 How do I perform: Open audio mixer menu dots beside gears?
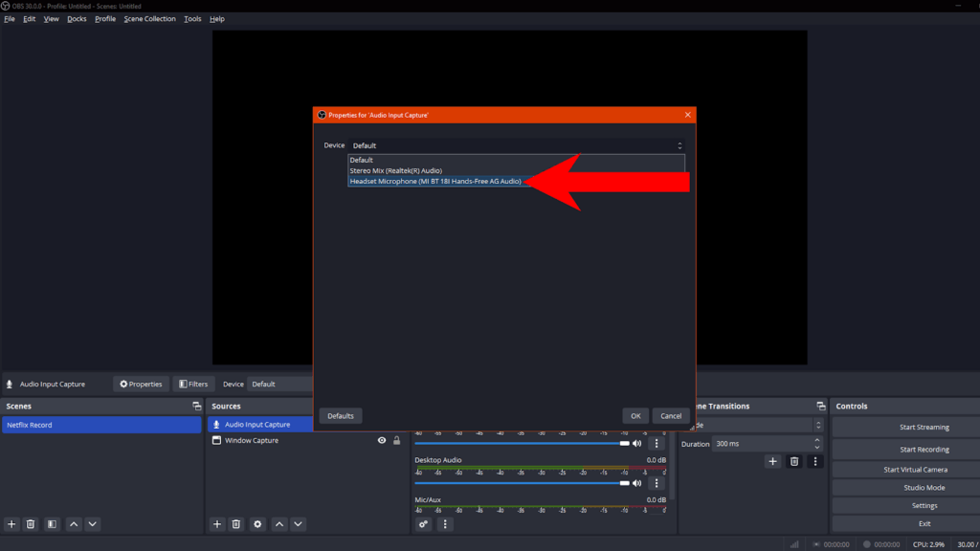[x=445, y=524]
